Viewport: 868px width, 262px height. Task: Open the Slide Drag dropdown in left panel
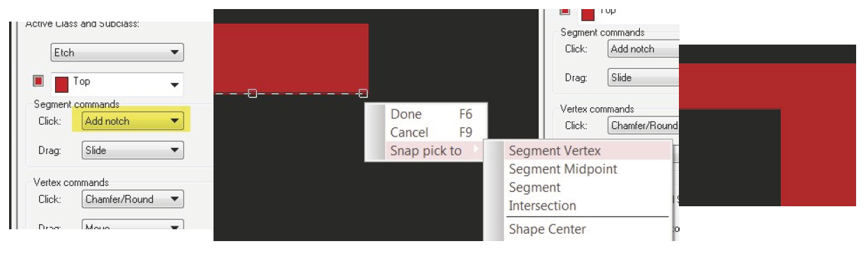tap(132, 150)
